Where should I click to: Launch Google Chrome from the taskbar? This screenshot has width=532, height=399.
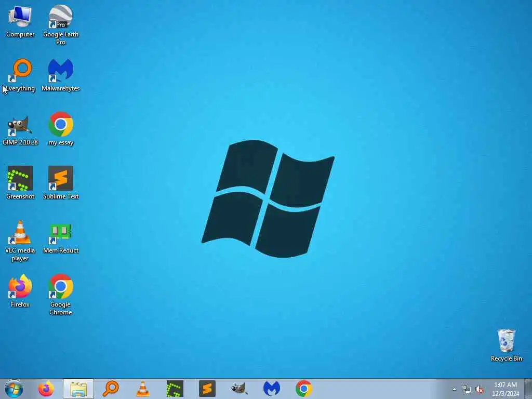[304, 389]
